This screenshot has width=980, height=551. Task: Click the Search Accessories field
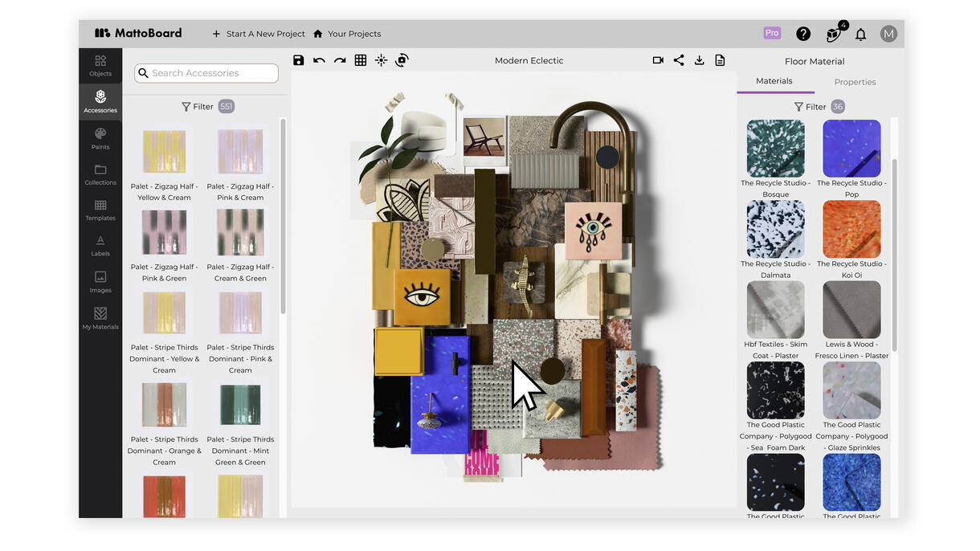206,73
